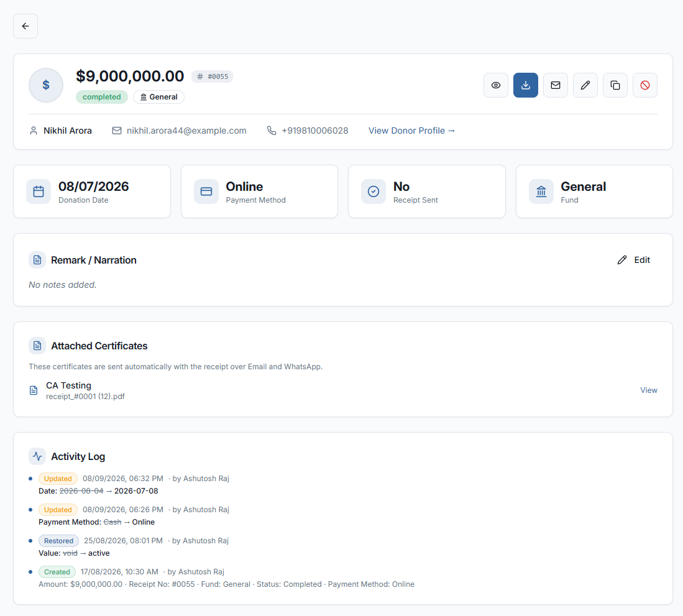Click Updated badge dated 06:26 PM
The image size is (683, 616).
click(58, 510)
